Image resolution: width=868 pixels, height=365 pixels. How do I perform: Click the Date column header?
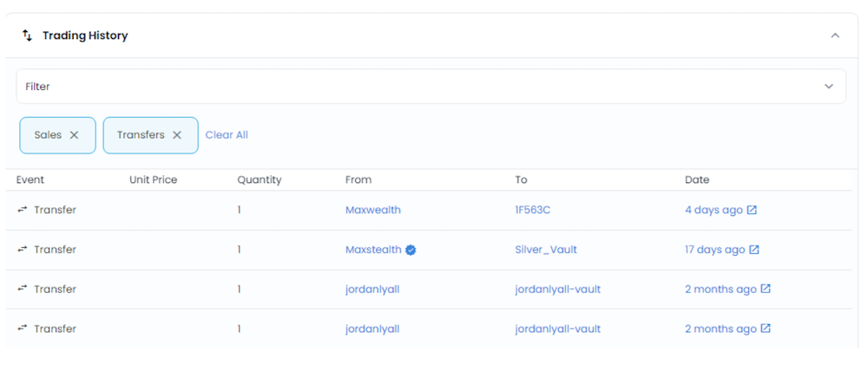[x=697, y=179]
